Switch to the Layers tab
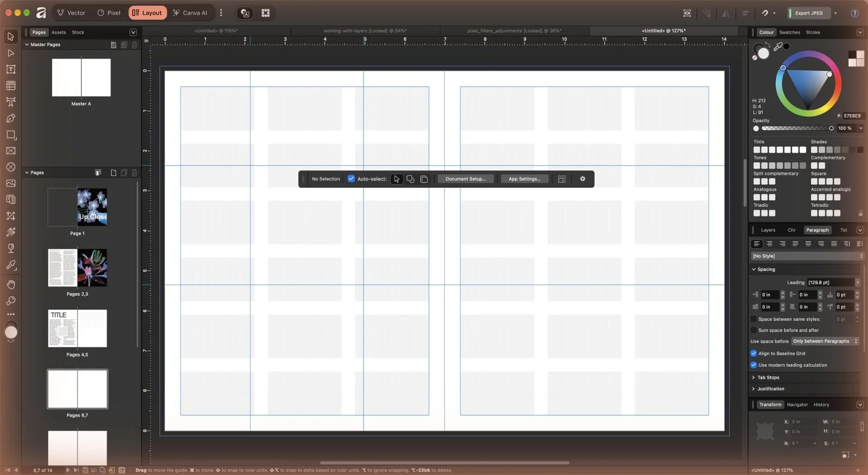 768,230
